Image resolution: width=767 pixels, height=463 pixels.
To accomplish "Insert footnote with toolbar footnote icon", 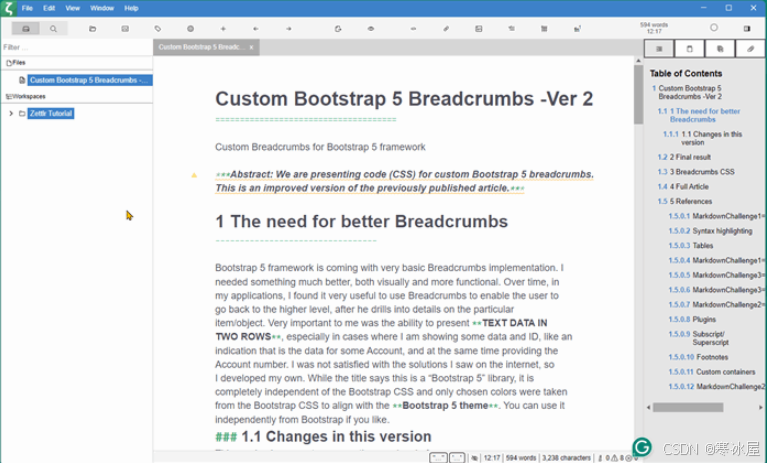I will [x=577, y=29].
